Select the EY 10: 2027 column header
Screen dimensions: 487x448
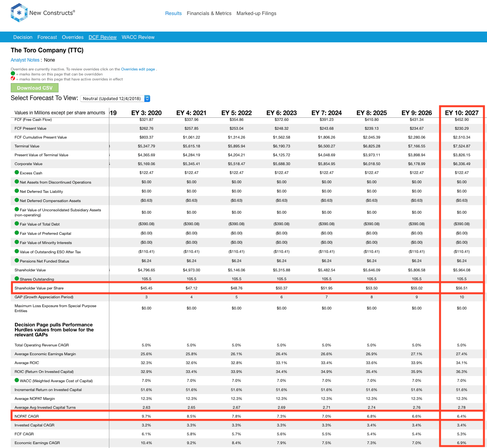click(462, 113)
